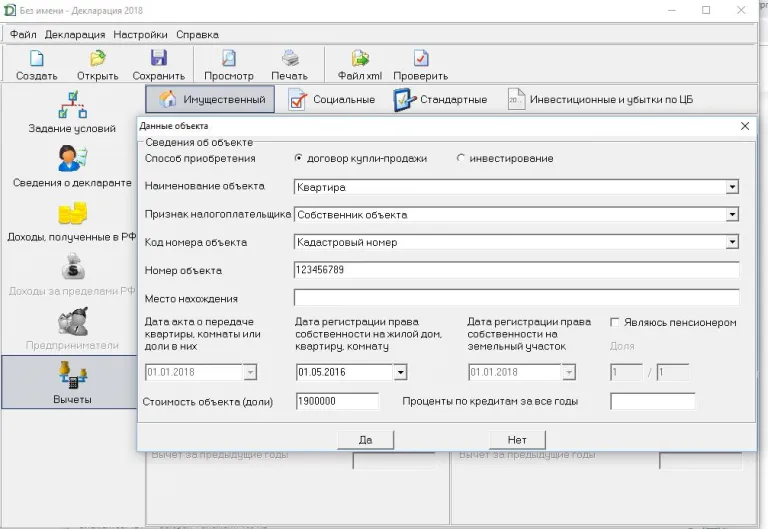This screenshot has height=529, width=768.
Task: Open Просмотр preview from toolbar
Action: pyautogui.click(x=228, y=59)
